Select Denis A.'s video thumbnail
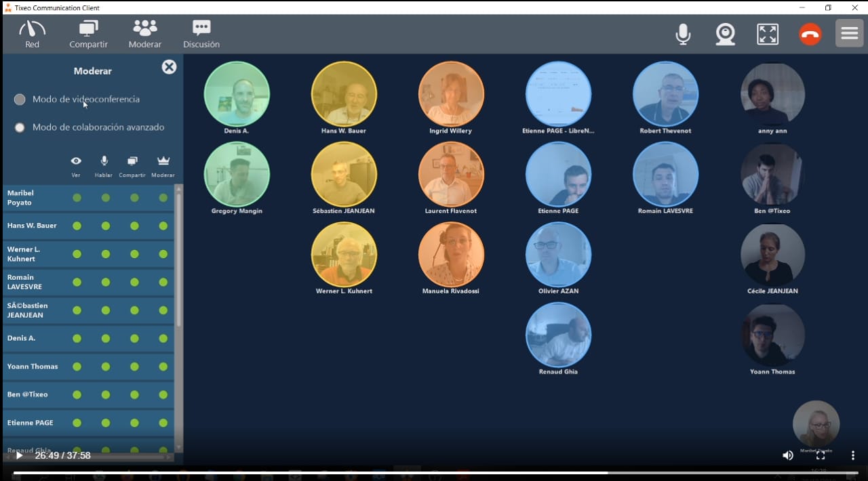Viewport: 868px width, 481px height. [237, 93]
